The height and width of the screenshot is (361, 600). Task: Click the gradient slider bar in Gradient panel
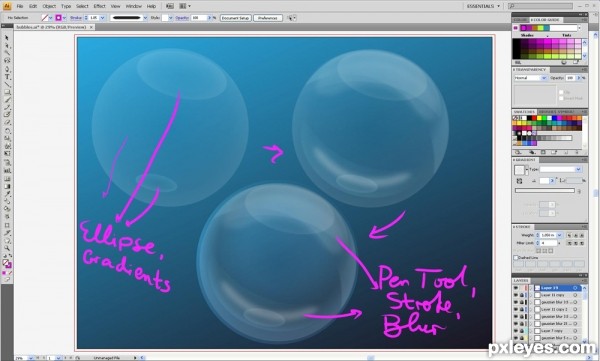(x=545, y=190)
